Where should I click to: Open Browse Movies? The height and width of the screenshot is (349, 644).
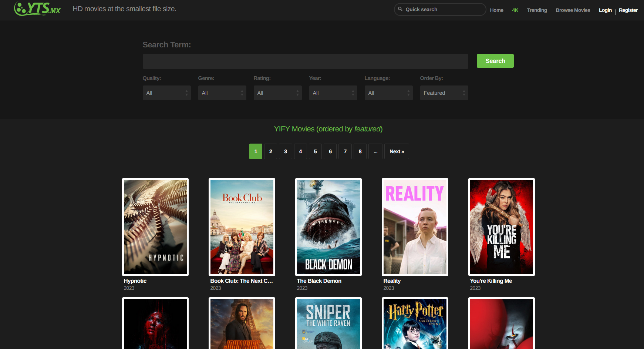(573, 10)
